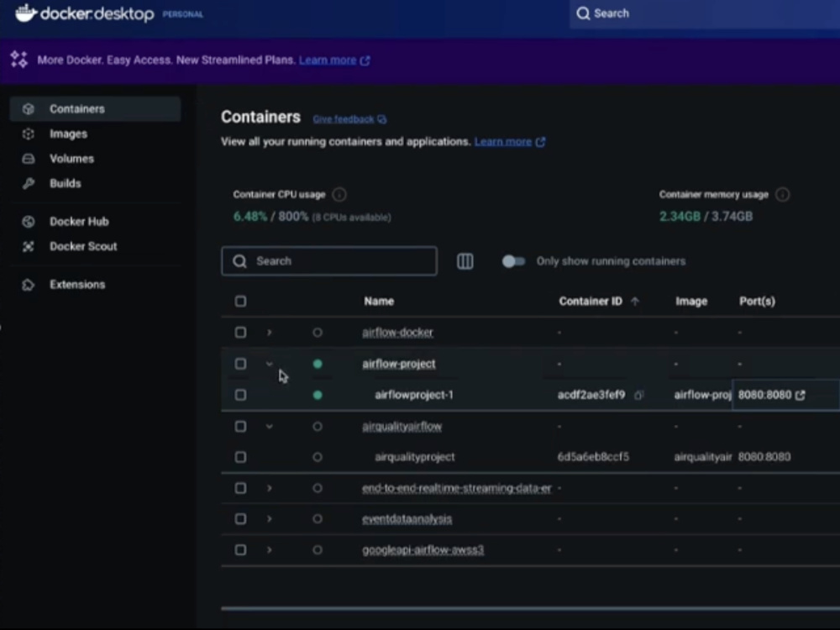Viewport: 840px width, 630px height.
Task: Open Extensions from sidebar
Action: pos(96,285)
